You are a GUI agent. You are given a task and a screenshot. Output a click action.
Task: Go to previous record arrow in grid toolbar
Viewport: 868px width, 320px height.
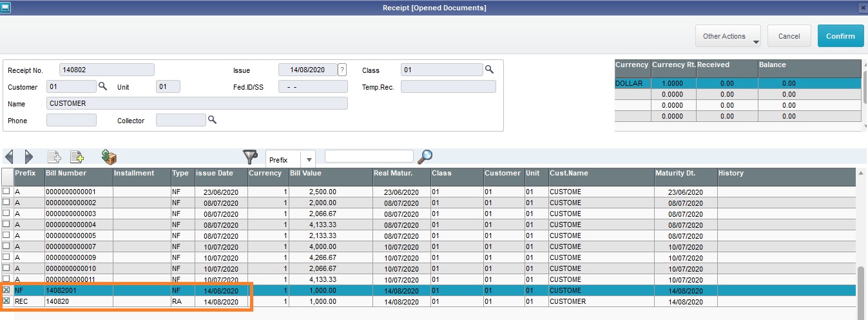(9, 157)
